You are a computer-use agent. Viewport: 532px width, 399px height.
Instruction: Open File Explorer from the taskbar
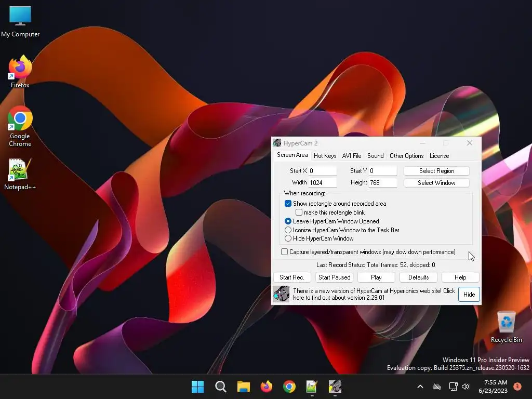pyautogui.click(x=243, y=387)
